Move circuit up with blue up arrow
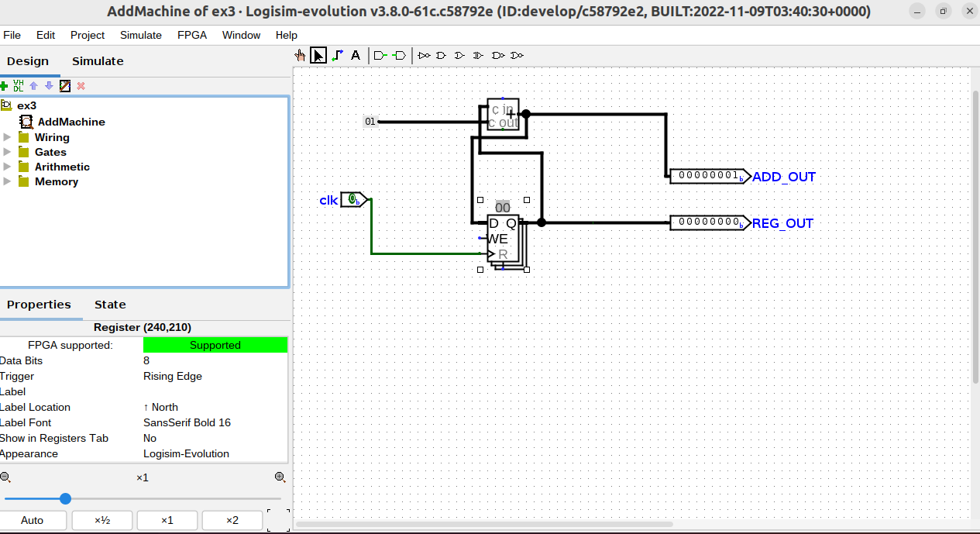Image resolution: width=980 pixels, height=534 pixels. point(33,85)
